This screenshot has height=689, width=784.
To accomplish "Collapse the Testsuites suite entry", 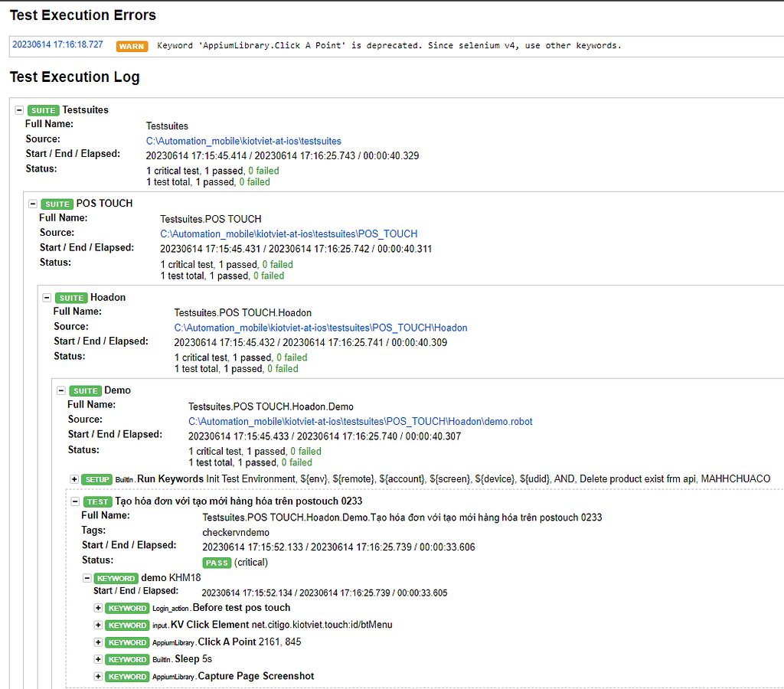I will (x=21, y=110).
